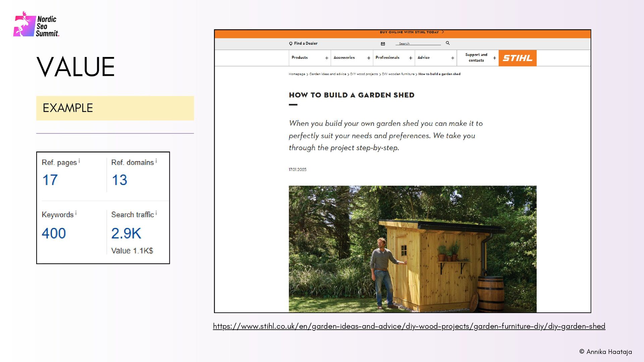Click DIY wood projects breadcrumb
The height and width of the screenshot is (362, 644).
[364, 74]
